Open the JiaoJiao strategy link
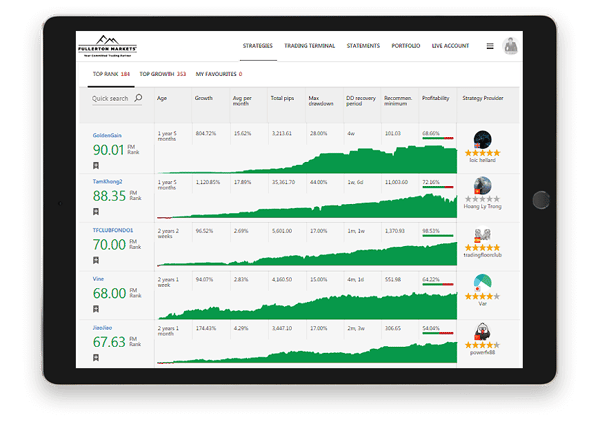Screen dimensions: 600x444 pos(103,325)
